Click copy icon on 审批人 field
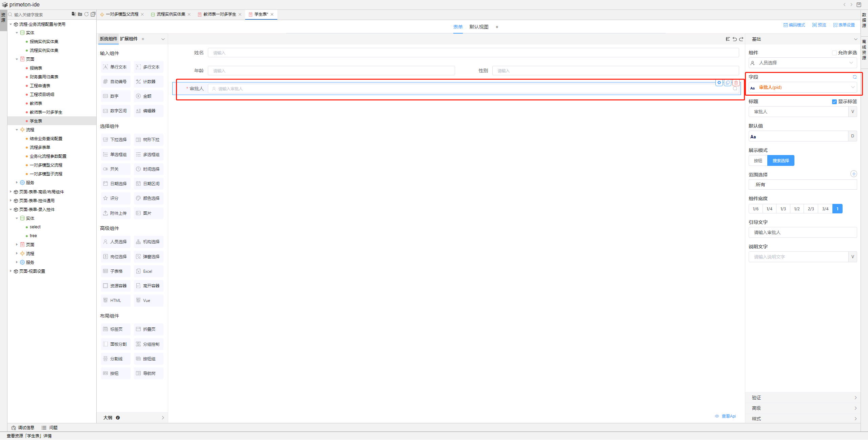This screenshot has width=868, height=440. coord(728,83)
